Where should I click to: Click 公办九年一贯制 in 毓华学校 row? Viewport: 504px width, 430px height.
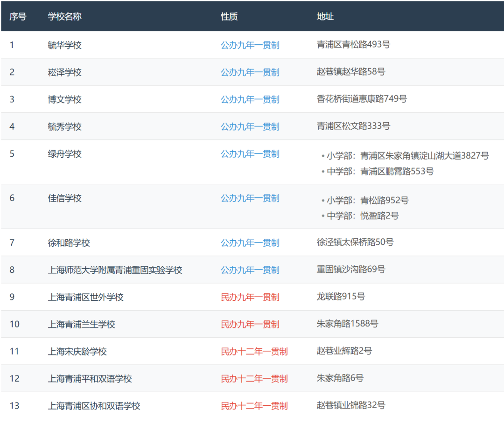tap(250, 45)
